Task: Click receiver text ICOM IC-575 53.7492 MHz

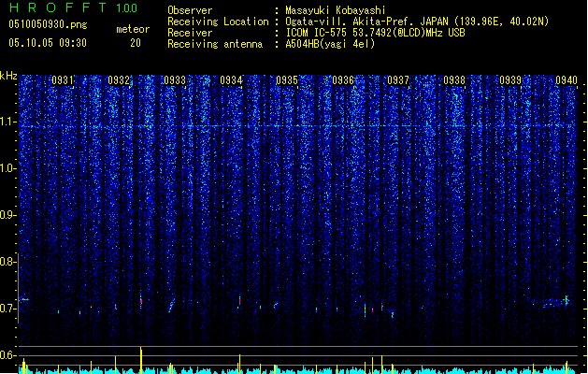Action: coord(375,33)
